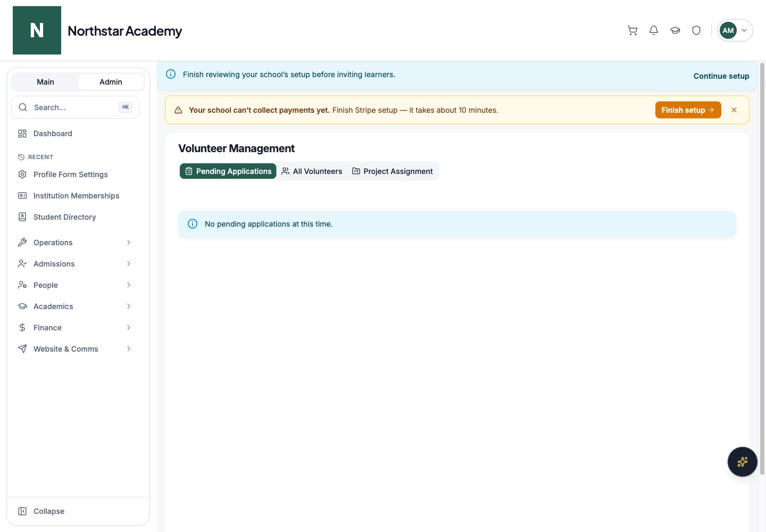Click the Northstar Academy logo

37,30
